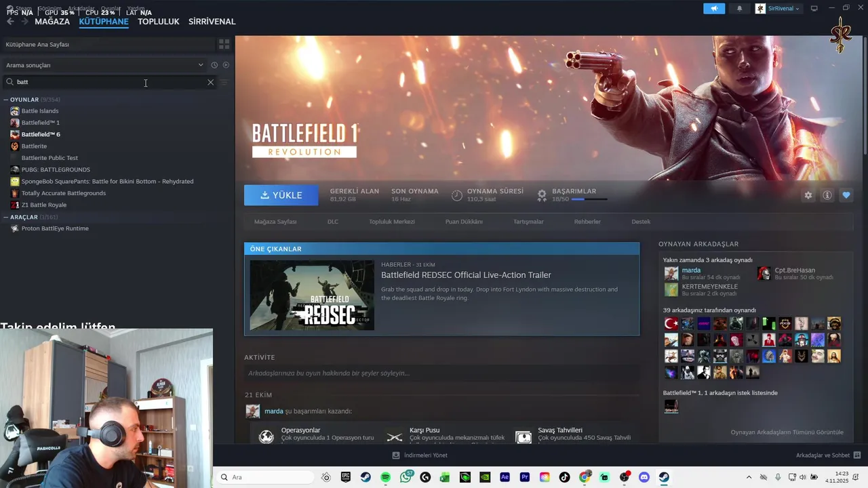Select Battlefield™ 6 in the library list
Image resolution: width=868 pixels, height=488 pixels.
[x=41, y=134]
